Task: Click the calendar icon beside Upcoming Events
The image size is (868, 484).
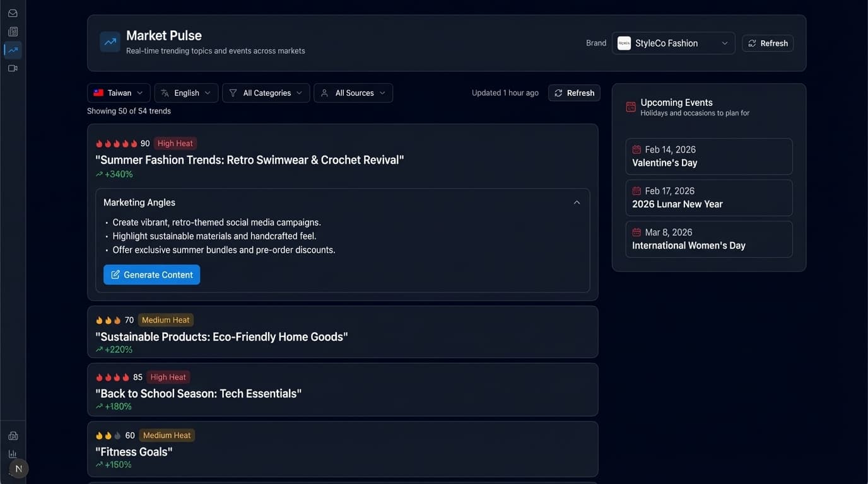Action: (x=630, y=107)
